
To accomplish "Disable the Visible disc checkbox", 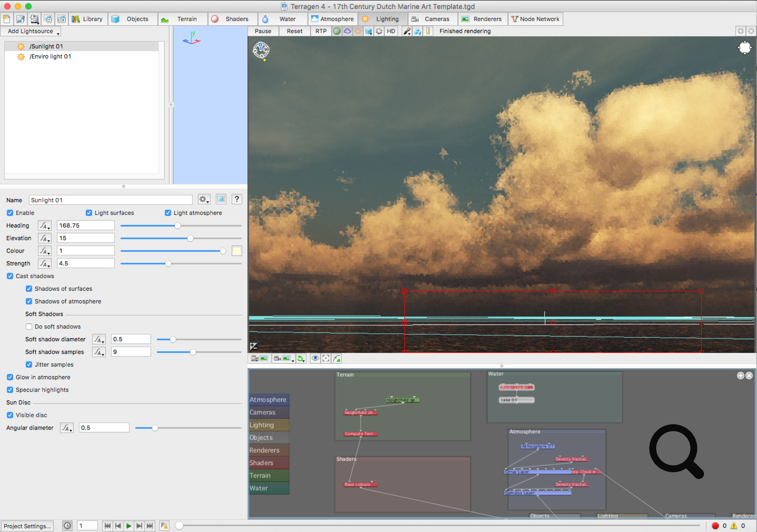I will 10,415.
